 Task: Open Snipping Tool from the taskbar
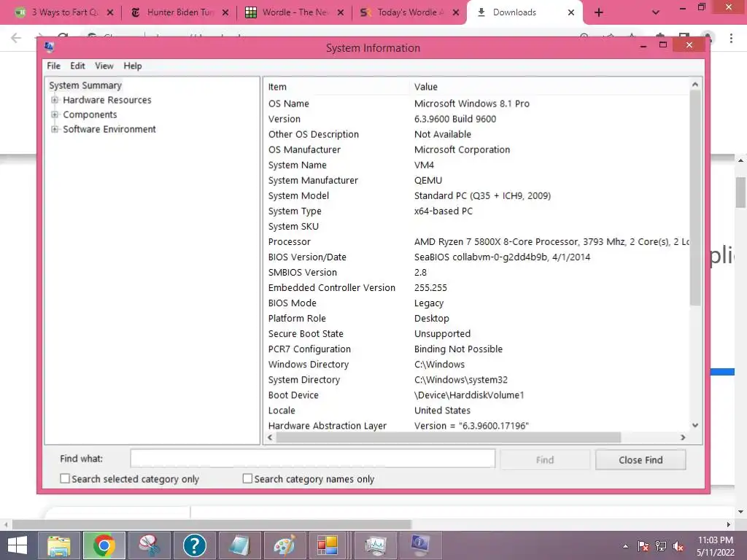[149, 545]
